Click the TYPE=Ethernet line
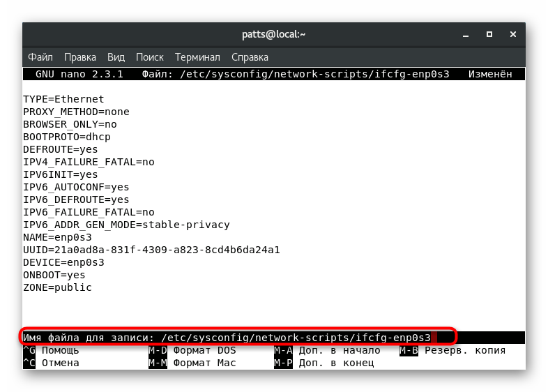 click(63, 99)
